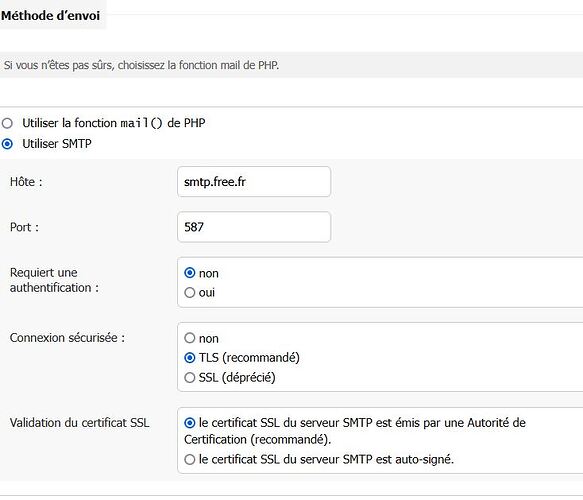Click the Port field containing 587
583x500 pixels.
pos(254,227)
